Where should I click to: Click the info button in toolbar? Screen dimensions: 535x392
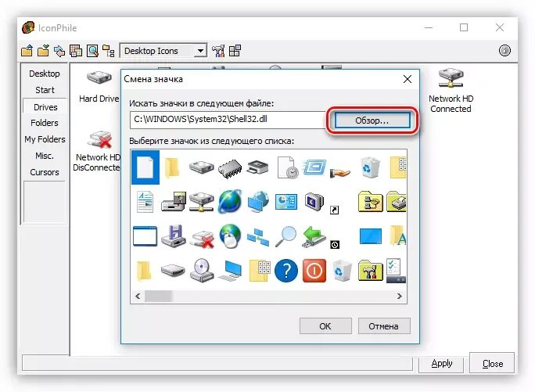coord(504,51)
